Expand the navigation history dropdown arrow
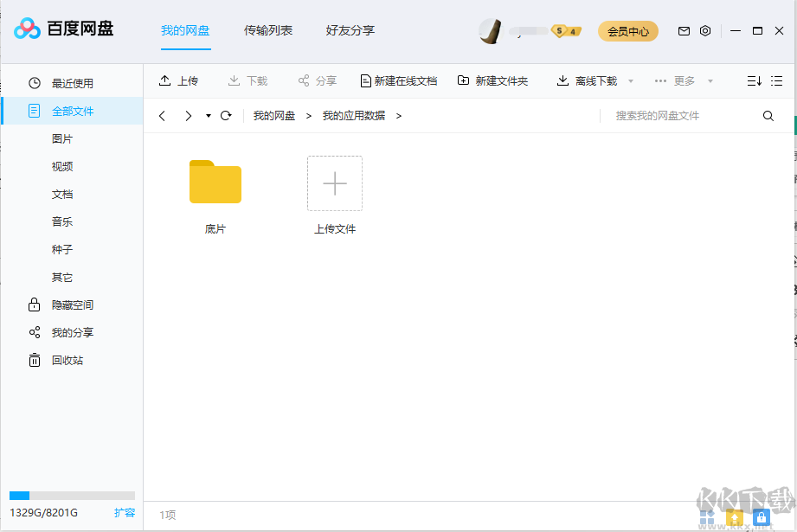This screenshot has height=532, width=797. (x=208, y=115)
